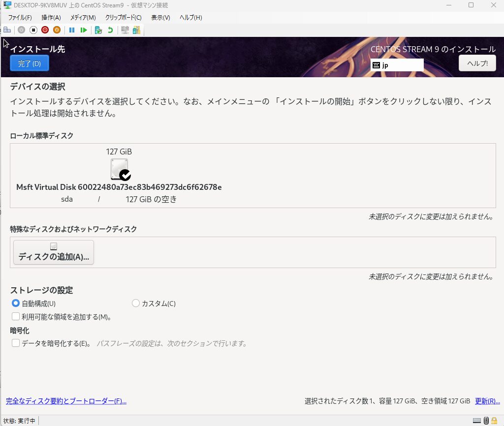Viewport: 504px width, 426px height.
Task: Click the green Reset play icon
Action: 84,30
